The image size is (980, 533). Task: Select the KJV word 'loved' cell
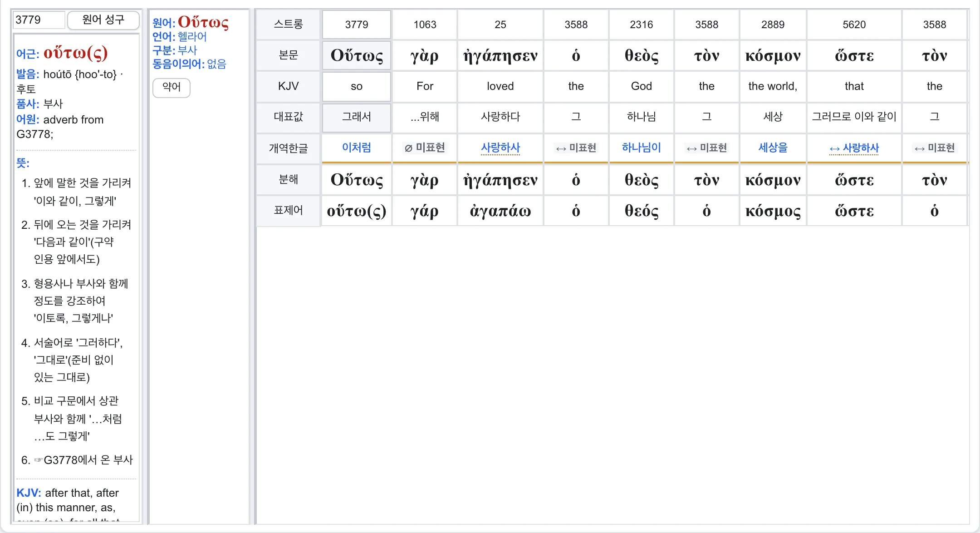(500, 86)
